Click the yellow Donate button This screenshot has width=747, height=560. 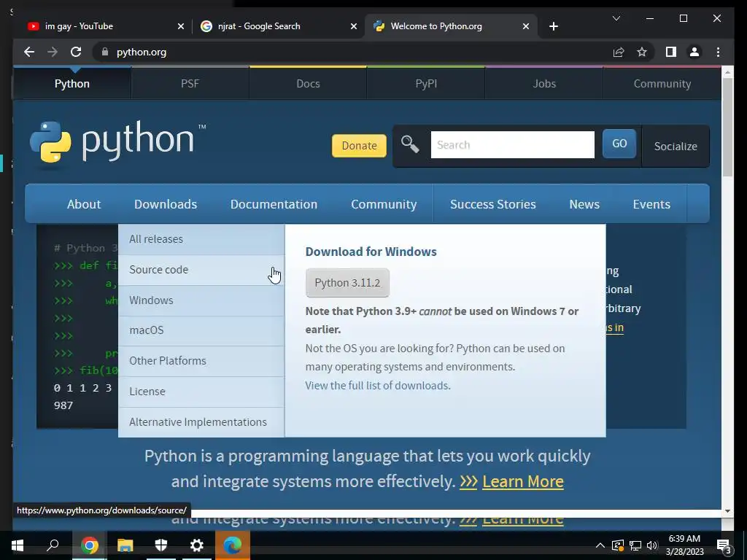tap(359, 146)
